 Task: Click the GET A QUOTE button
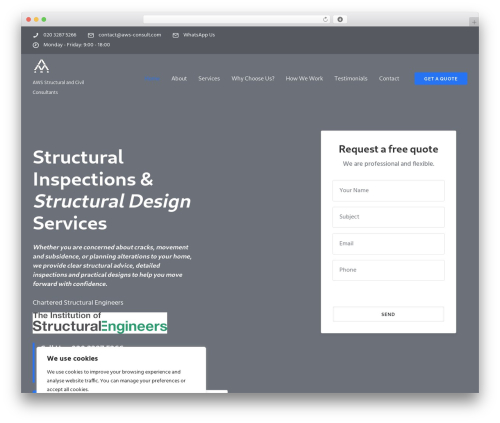point(441,79)
